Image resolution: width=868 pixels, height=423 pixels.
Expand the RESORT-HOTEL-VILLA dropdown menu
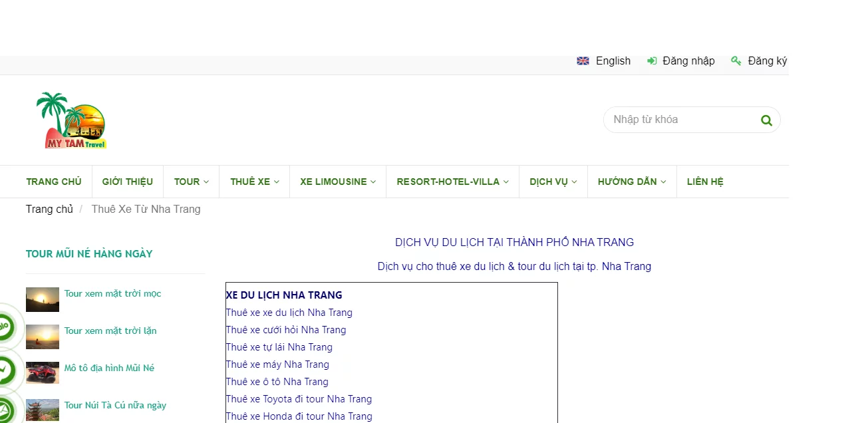[452, 182]
